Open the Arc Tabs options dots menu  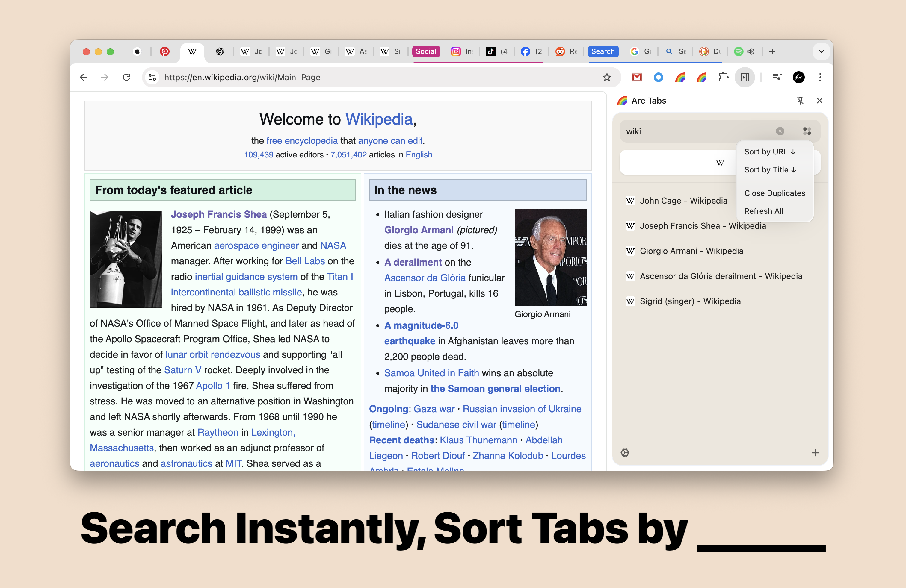[x=807, y=131]
